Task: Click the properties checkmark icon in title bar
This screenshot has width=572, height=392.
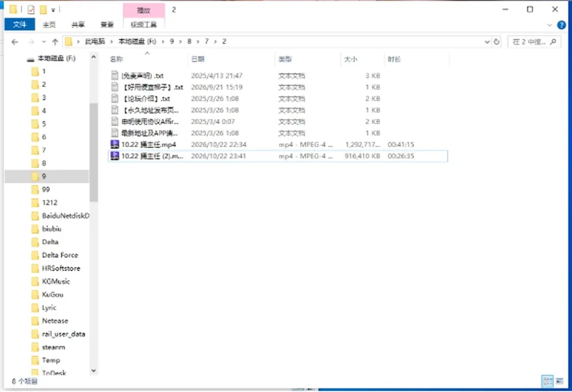Action: point(31,10)
